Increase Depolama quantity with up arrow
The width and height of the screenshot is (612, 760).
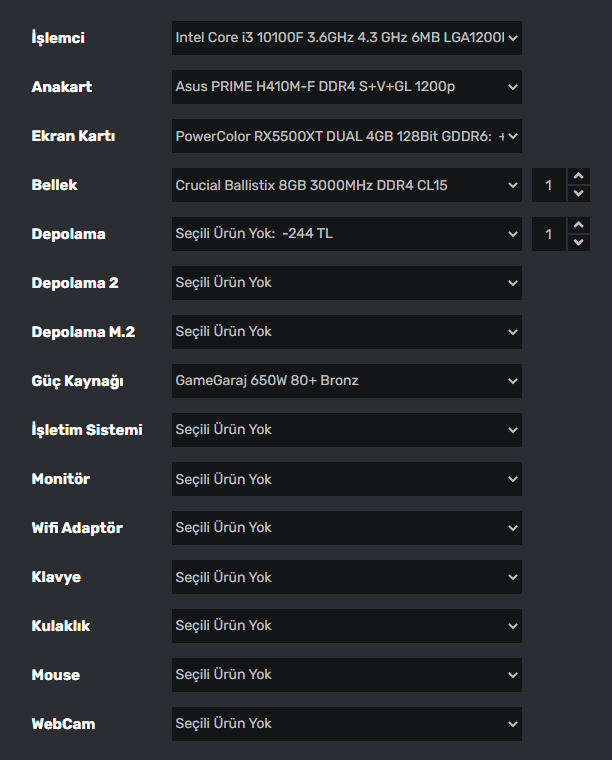(579, 226)
